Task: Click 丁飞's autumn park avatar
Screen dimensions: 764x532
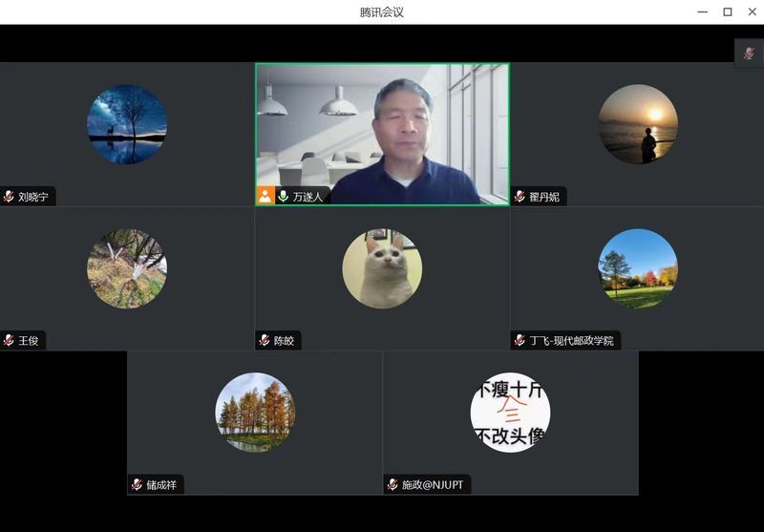Action: 638,268
